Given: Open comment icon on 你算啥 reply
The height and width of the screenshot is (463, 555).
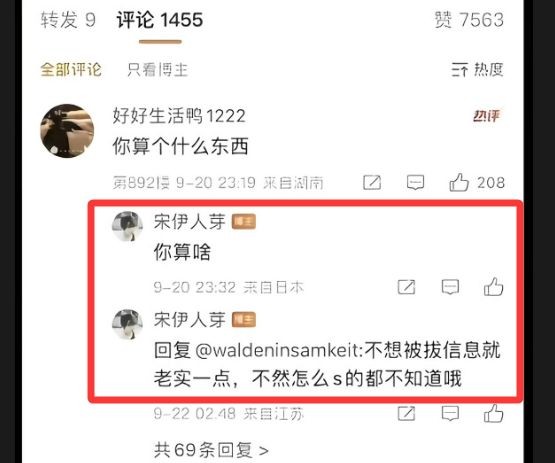Looking at the screenshot, I should tap(450, 287).
